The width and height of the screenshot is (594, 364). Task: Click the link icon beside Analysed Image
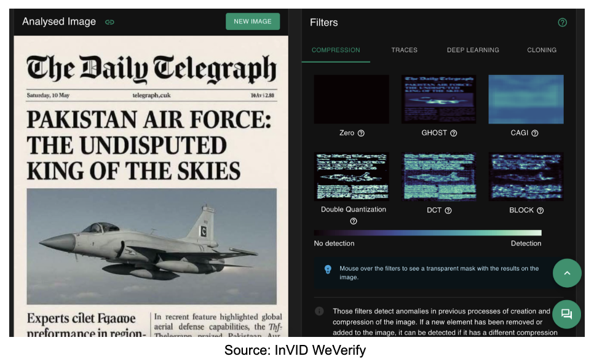click(110, 22)
